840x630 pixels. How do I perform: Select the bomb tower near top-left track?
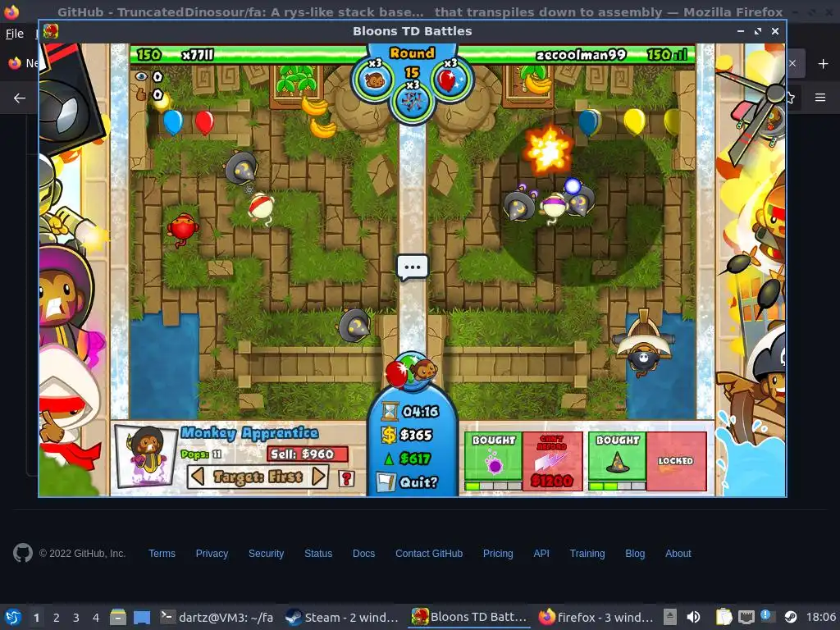[241, 167]
